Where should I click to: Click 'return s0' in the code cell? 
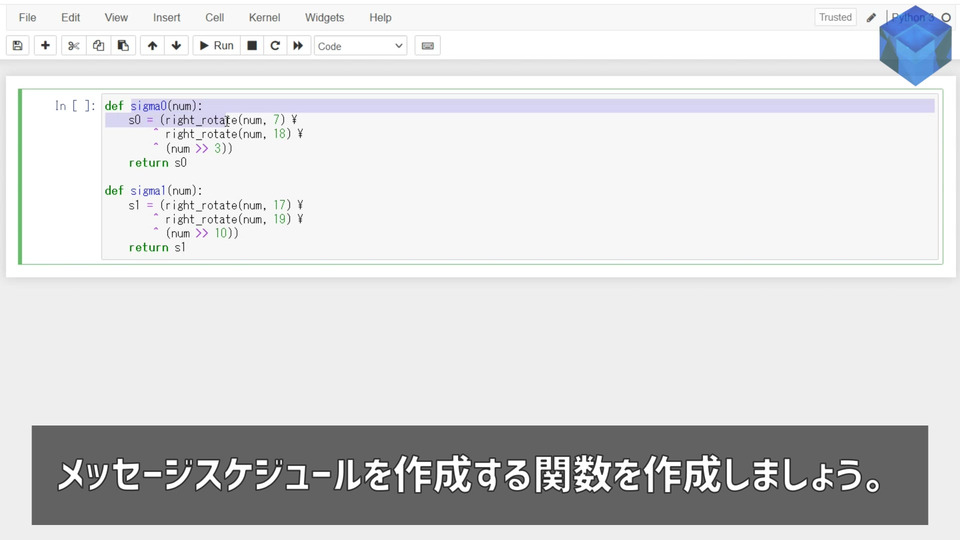point(157,163)
